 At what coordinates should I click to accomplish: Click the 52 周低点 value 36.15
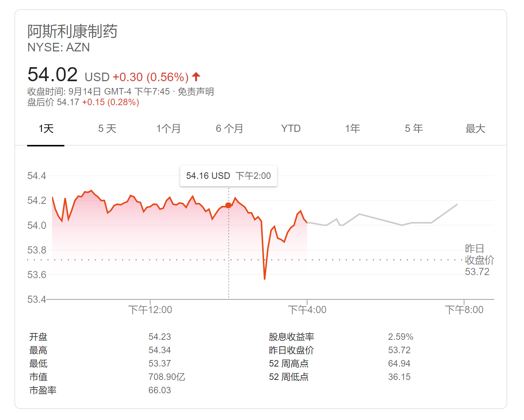tap(399, 377)
